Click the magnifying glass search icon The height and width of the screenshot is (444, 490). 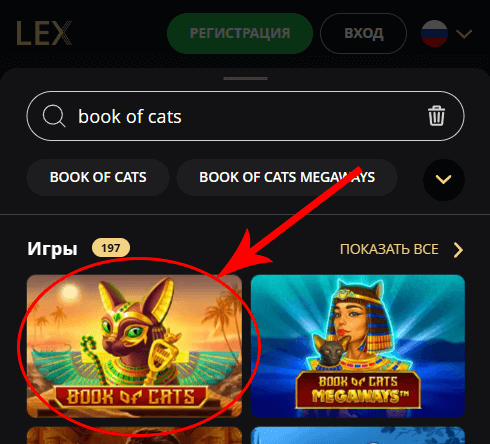click(54, 116)
